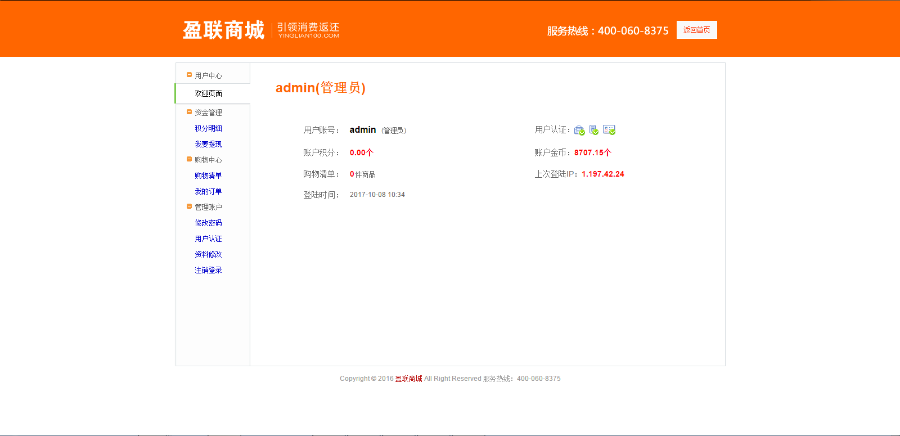The image size is (900, 436).
Task: Click the hotline number 400-060-8375 in header
Action: point(633,31)
